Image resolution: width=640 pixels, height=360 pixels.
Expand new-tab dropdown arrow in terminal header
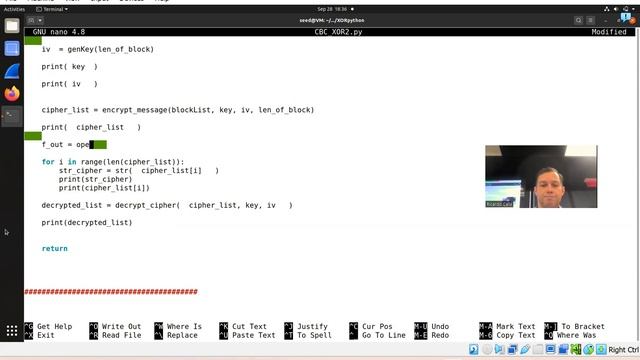(40, 20)
